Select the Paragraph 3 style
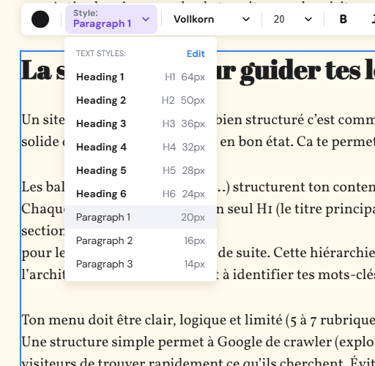Viewport: 375px width, 366px height. coord(141,264)
